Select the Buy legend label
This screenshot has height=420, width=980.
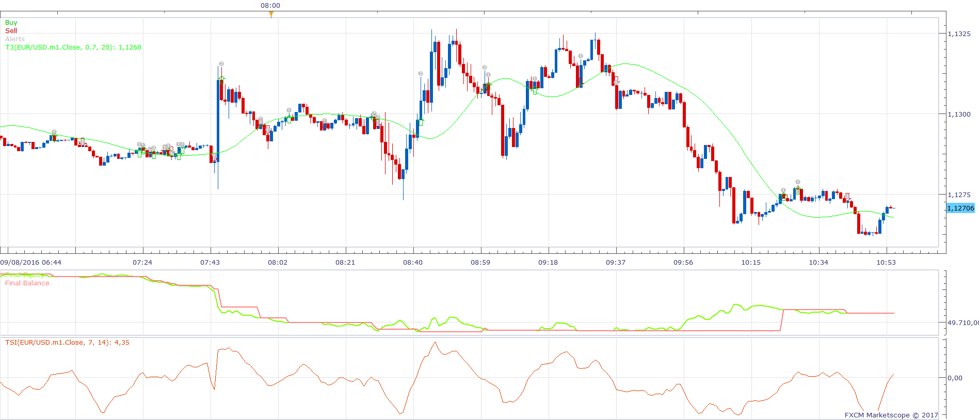click(11, 23)
